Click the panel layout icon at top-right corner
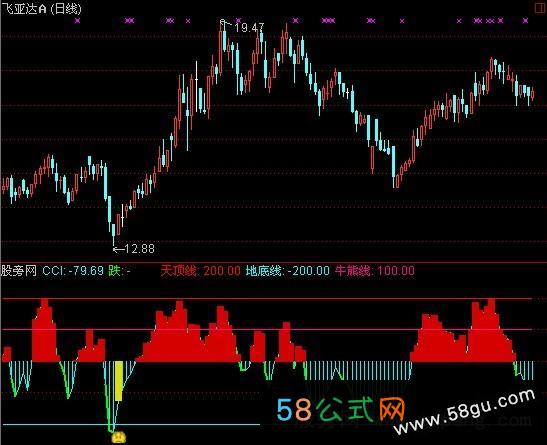Image resolution: width=547 pixels, height=445 pixels. [540, 8]
